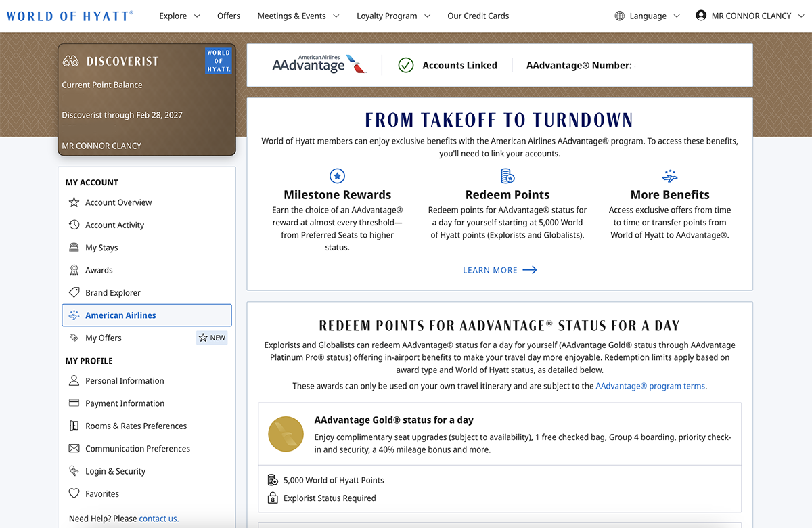The width and height of the screenshot is (812, 528).
Task: Click the Communication Preferences envelope icon
Action: (x=74, y=449)
